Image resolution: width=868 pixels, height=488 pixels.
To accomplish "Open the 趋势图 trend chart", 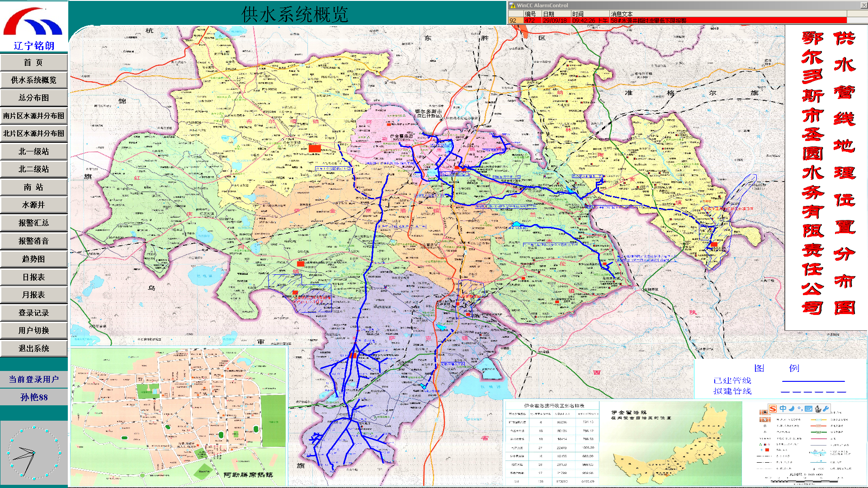I will 34,259.
